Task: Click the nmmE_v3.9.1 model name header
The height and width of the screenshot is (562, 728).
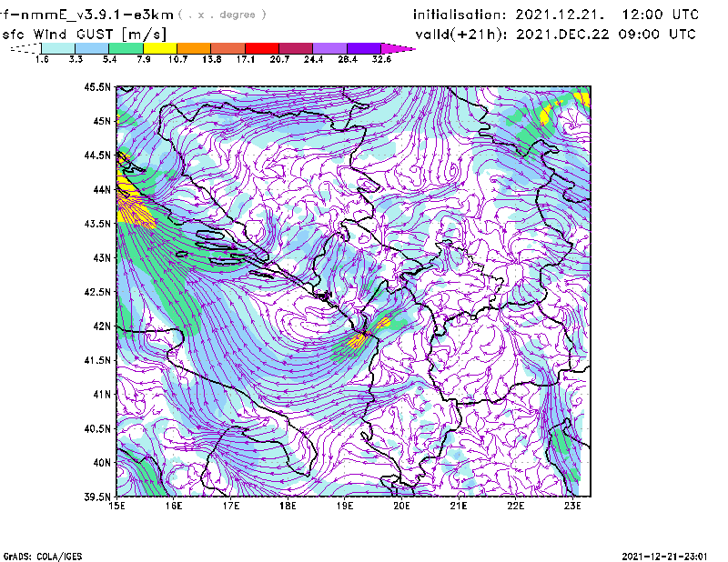Action: pyautogui.click(x=87, y=15)
